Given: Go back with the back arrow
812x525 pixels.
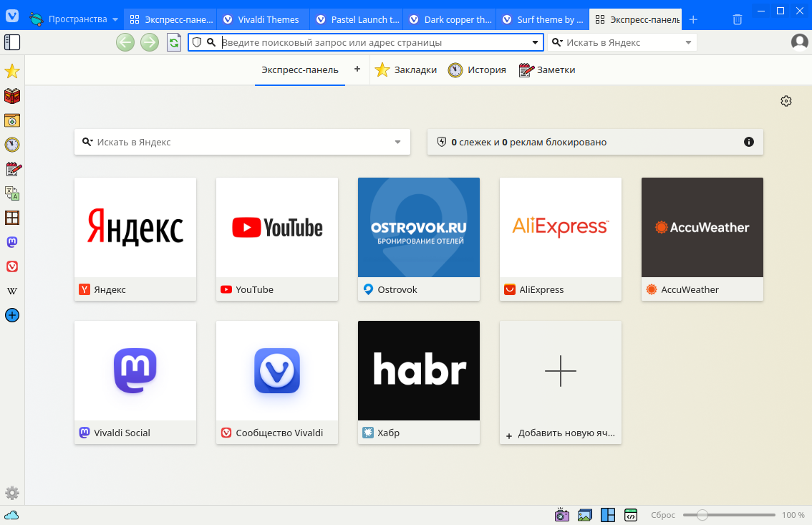Looking at the screenshot, I should click(x=125, y=42).
